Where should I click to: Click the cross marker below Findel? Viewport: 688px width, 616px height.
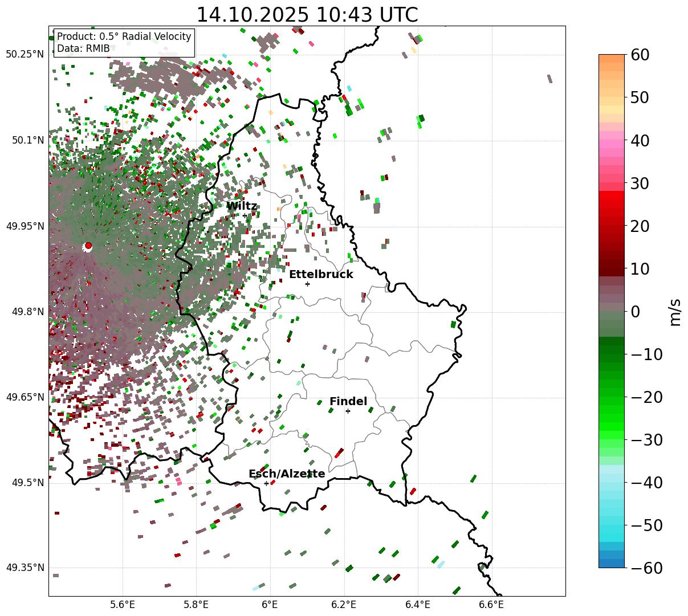pos(348,411)
